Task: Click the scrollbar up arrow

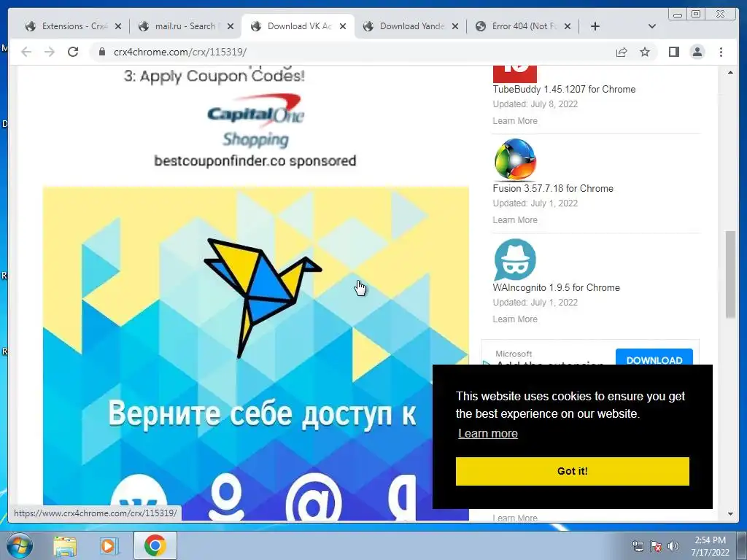Action: click(730, 72)
